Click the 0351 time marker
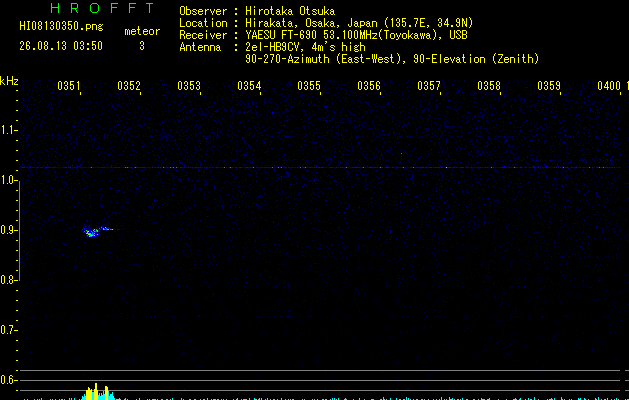This screenshot has width=629, height=400. tap(69, 86)
